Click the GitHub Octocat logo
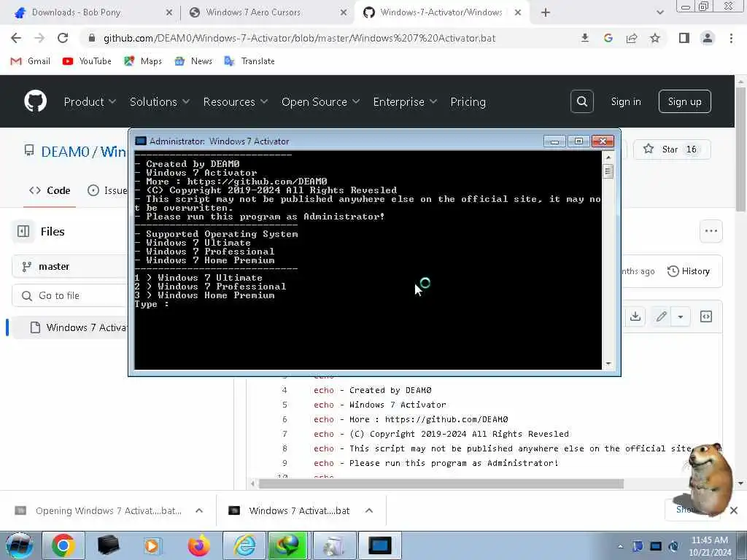This screenshot has height=560, width=747. pyautogui.click(x=35, y=101)
